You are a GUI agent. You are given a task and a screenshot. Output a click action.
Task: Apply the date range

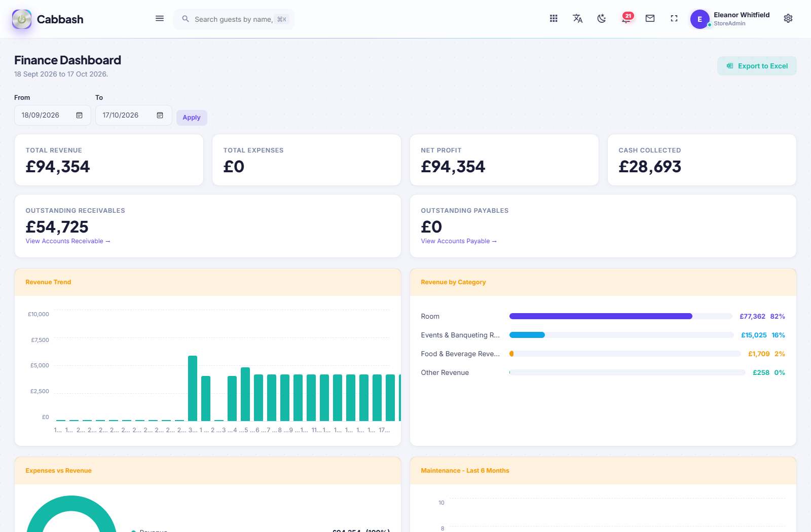pos(192,118)
